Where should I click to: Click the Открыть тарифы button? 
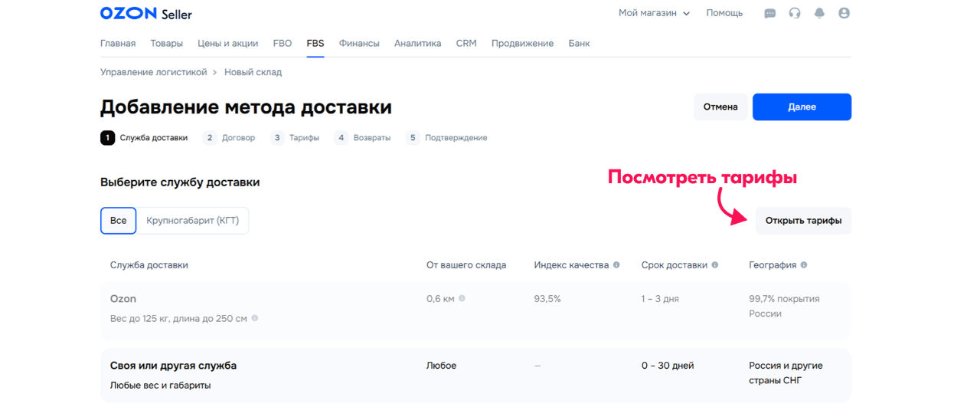(x=803, y=221)
